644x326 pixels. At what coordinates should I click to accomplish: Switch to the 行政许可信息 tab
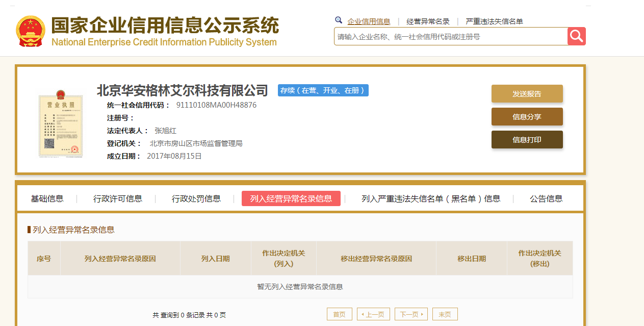[118, 198]
